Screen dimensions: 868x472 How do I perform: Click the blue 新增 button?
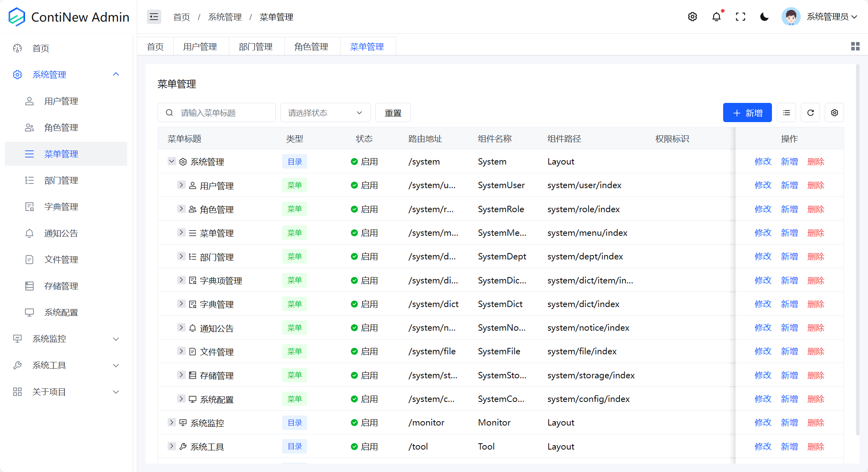point(747,113)
